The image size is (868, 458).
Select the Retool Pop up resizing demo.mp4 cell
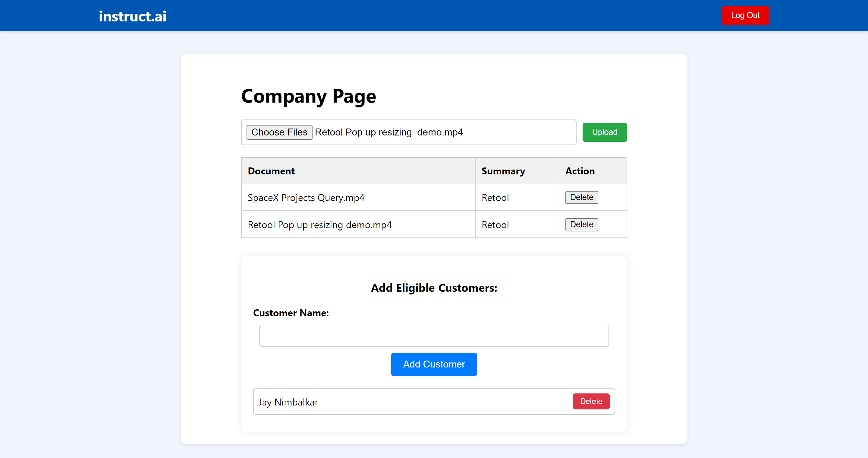tap(319, 224)
